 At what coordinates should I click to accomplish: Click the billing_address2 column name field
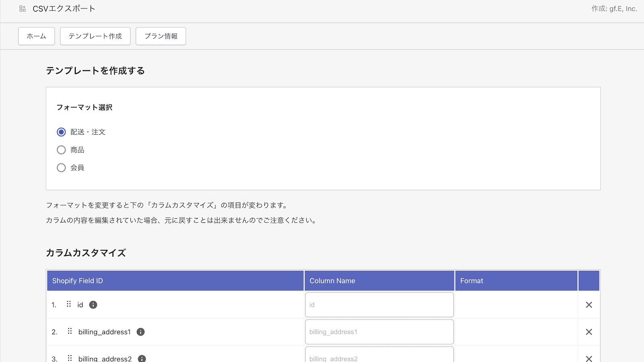[x=379, y=358]
